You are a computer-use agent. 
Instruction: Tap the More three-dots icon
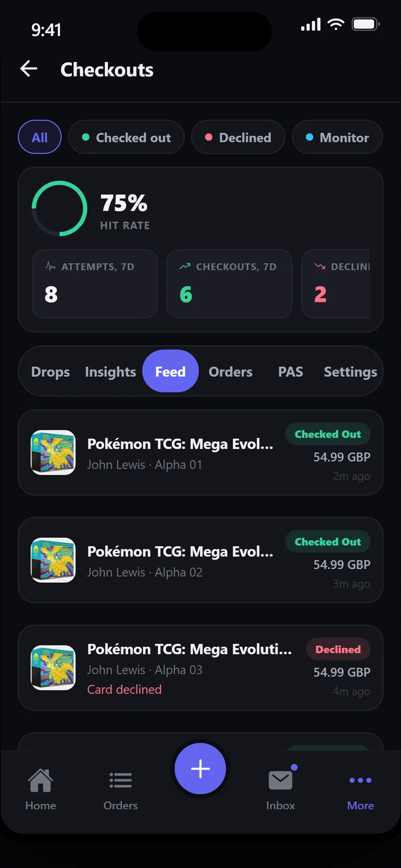coord(360,780)
